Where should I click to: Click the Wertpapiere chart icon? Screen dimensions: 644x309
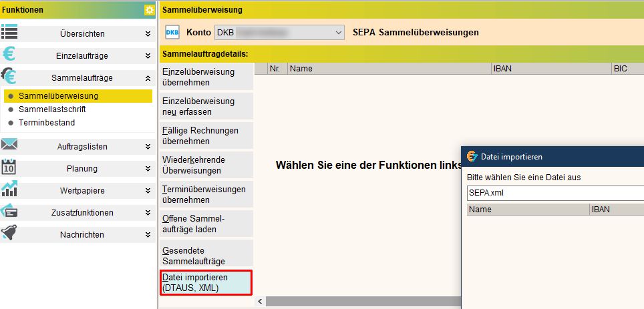pyautogui.click(x=10, y=190)
